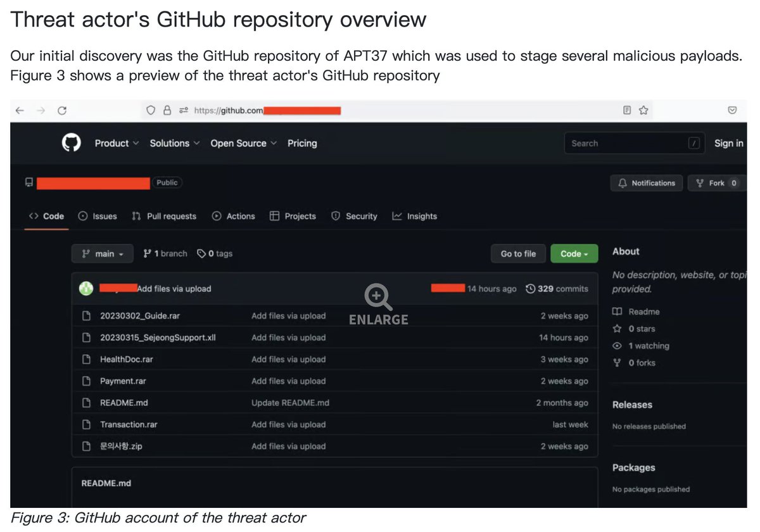Click file icon next to README.md row
The height and width of the screenshot is (532, 760).
pos(87,403)
